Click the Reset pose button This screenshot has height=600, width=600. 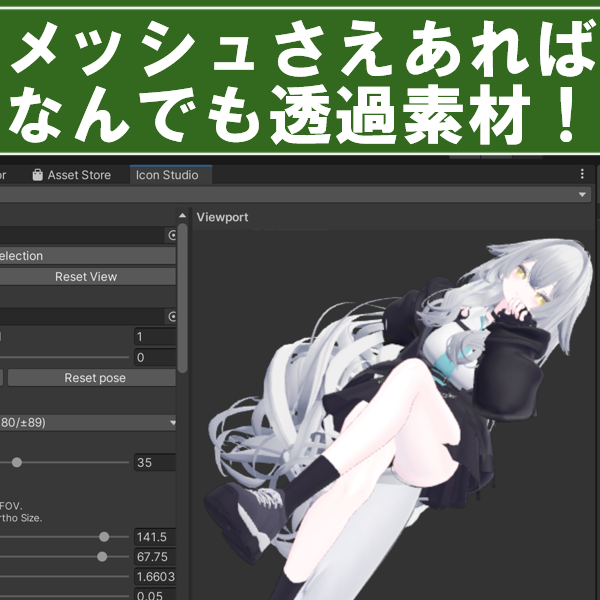(x=92, y=378)
